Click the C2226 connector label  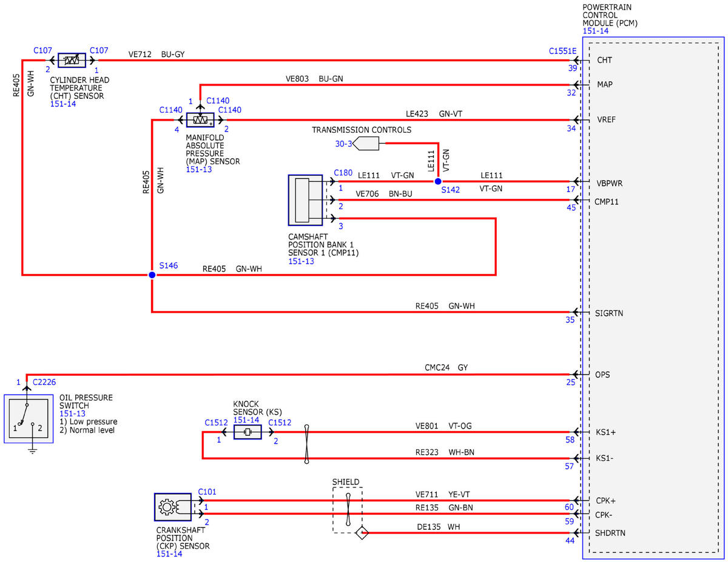[x=45, y=382]
